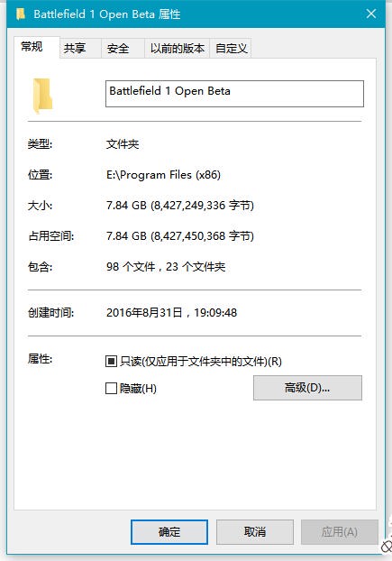Toggle the 只读 read-only checkbox

111,362
